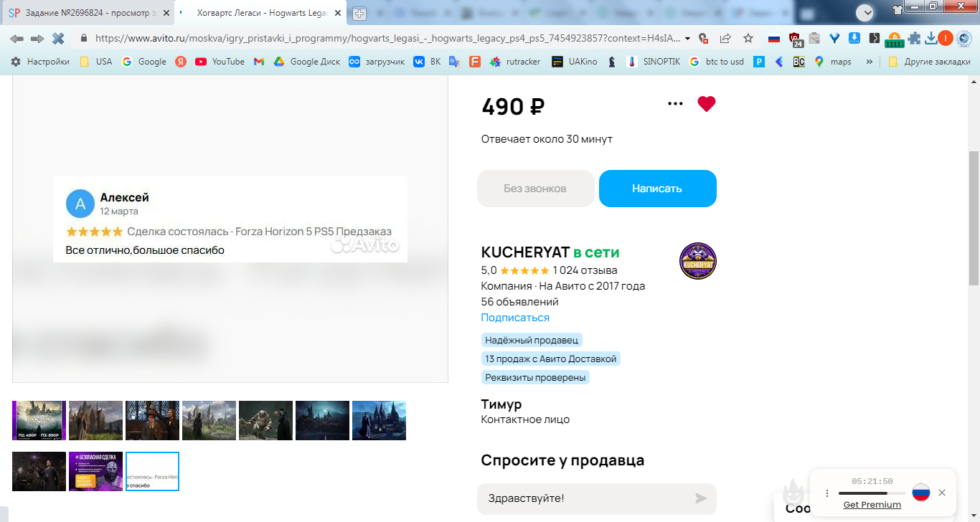Open the orange F bookmark icon

tap(474, 62)
